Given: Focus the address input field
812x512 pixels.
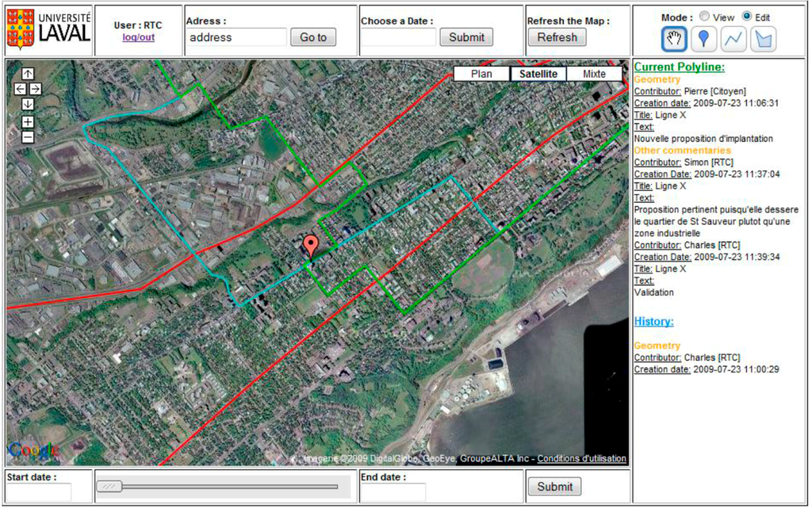Looking at the screenshot, I should coord(237,37).
